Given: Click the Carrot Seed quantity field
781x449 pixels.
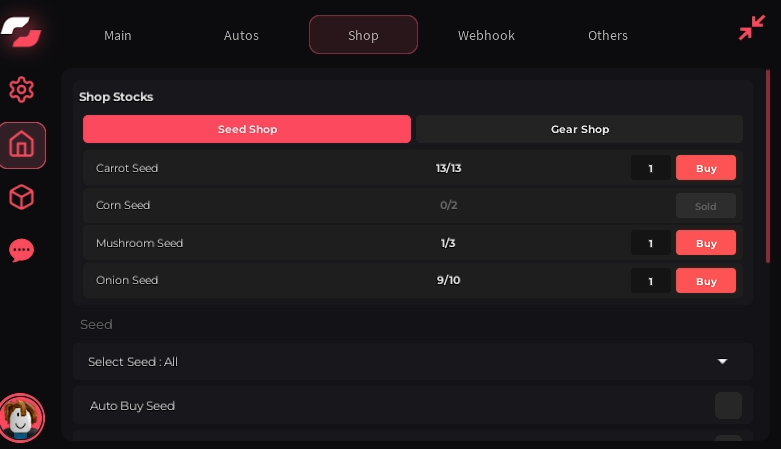Looking at the screenshot, I should 650,168.
